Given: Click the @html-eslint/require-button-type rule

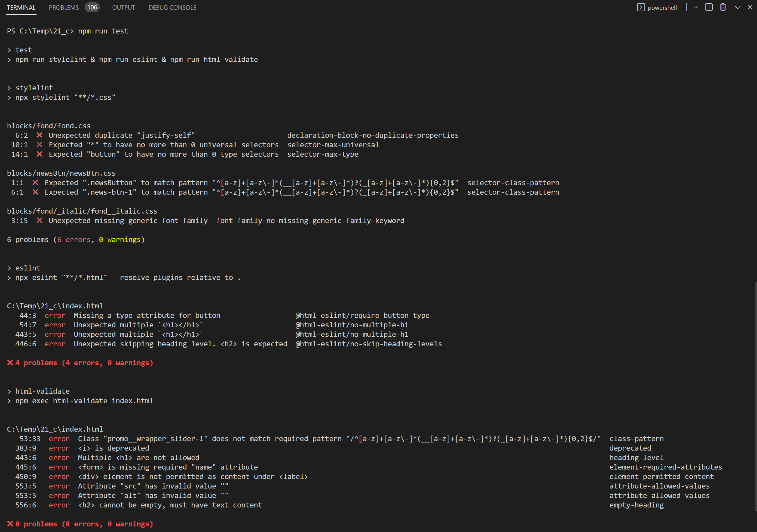Looking at the screenshot, I should (x=362, y=315).
